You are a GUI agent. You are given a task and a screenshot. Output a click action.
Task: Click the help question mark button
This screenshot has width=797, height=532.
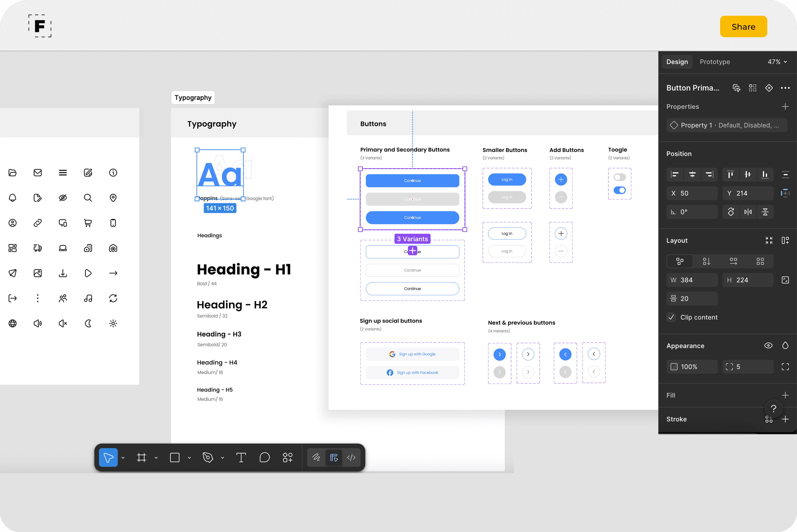click(x=773, y=409)
